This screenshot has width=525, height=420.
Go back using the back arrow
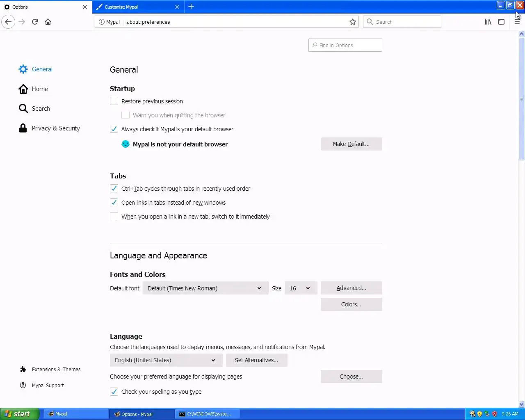click(x=8, y=22)
